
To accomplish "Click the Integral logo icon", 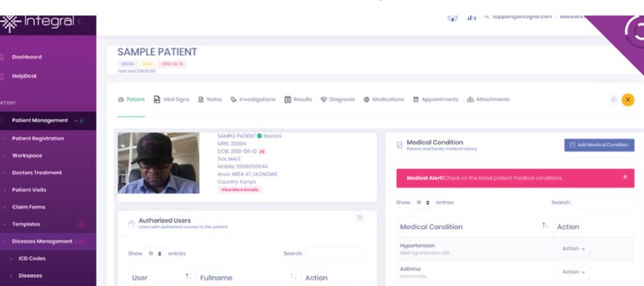I will tap(10, 22).
